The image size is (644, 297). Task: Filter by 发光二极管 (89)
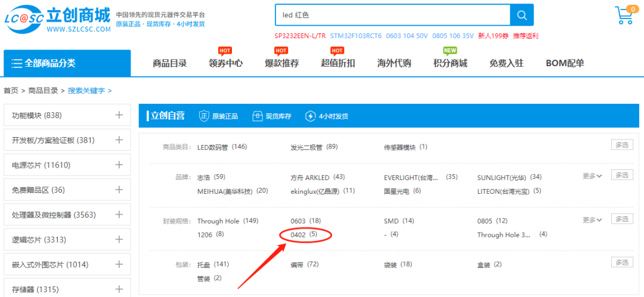tap(314, 147)
